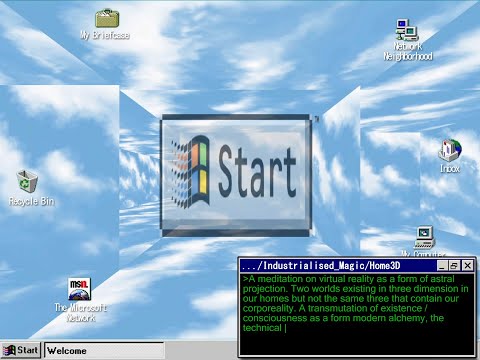Screen dimensions: 480x360
Task: Click the Recycle Bin icon
Action: (27, 181)
